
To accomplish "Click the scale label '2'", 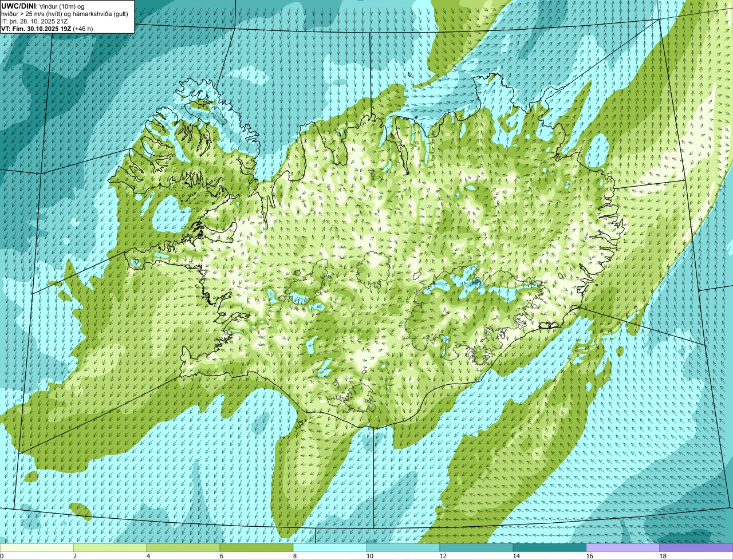I will click(75, 556).
